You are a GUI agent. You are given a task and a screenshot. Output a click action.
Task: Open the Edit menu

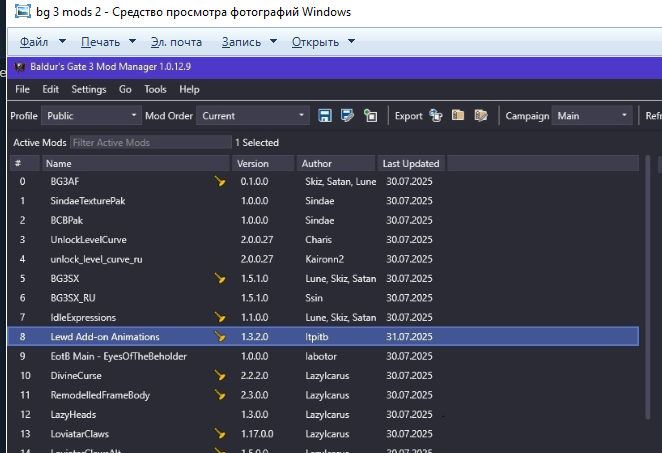(50, 90)
